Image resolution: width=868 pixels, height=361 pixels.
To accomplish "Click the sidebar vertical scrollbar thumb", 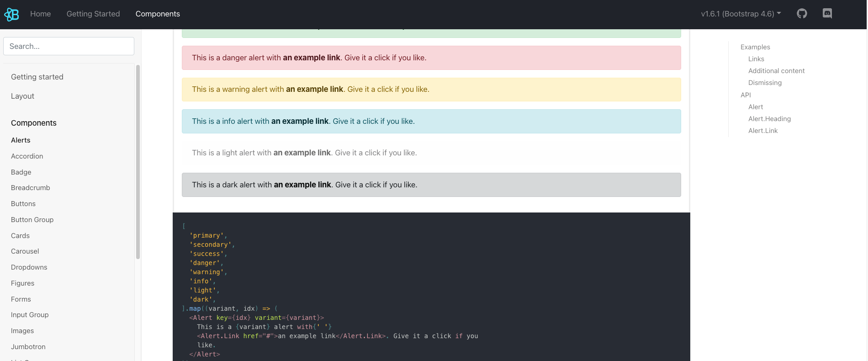I will click(x=138, y=162).
